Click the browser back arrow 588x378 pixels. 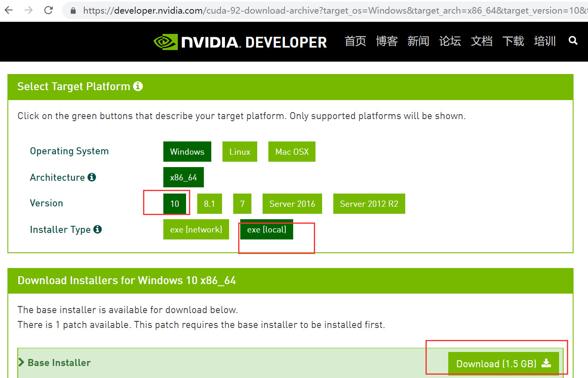pyautogui.click(x=9, y=10)
